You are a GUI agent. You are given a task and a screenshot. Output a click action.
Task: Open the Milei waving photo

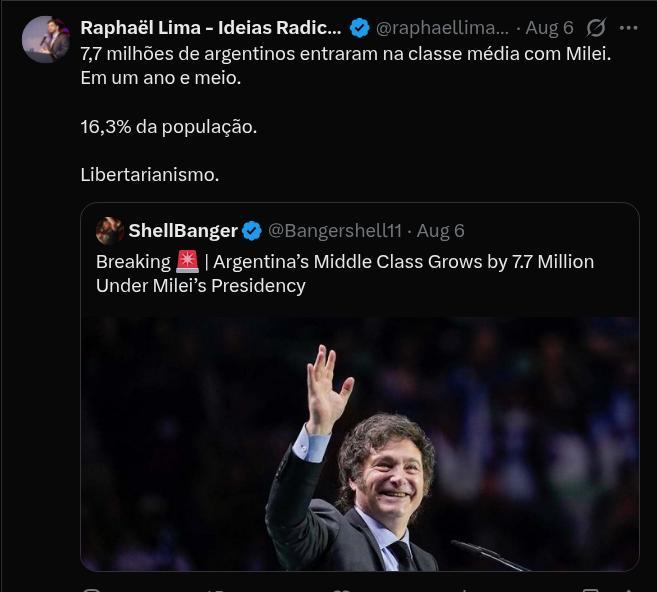point(360,445)
